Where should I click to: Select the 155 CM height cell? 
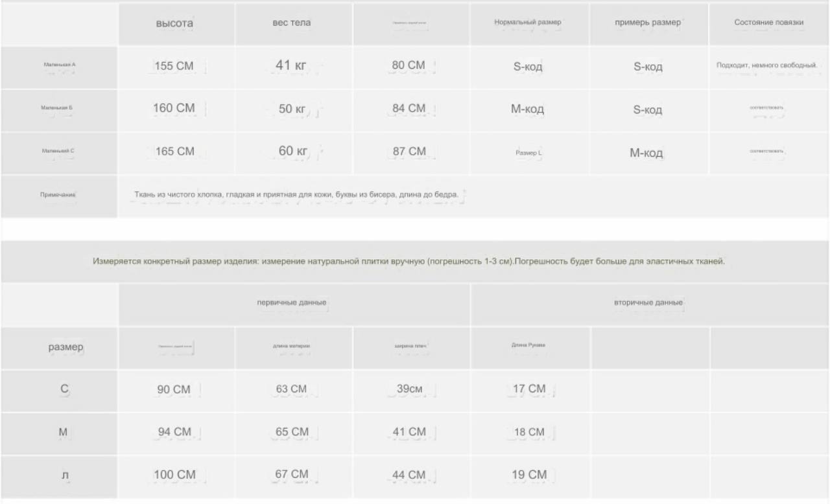[174, 66]
